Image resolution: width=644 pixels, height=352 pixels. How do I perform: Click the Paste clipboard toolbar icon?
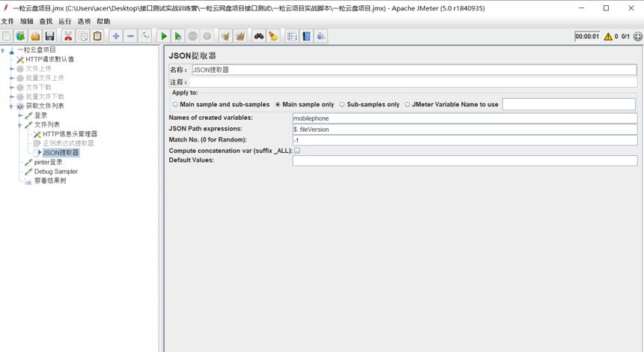(x=97, y=37)
